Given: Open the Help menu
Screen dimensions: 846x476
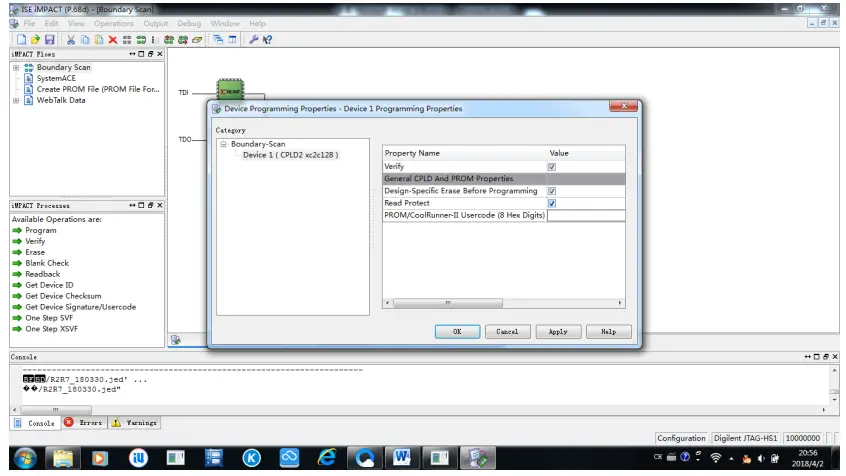Looking at the screenshot, I should point(257,23).
